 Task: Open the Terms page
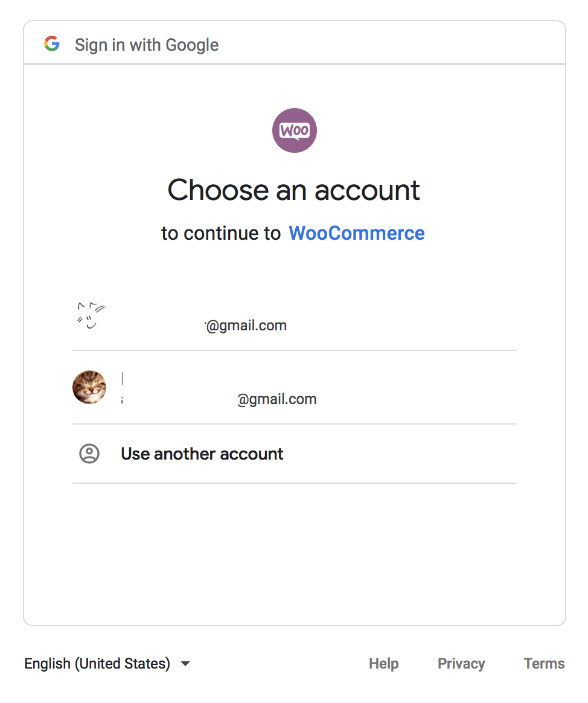point(543,663)
